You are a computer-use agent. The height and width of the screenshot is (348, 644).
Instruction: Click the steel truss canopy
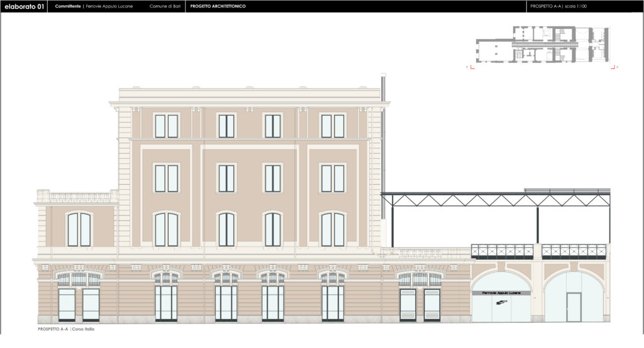(497, 200)
